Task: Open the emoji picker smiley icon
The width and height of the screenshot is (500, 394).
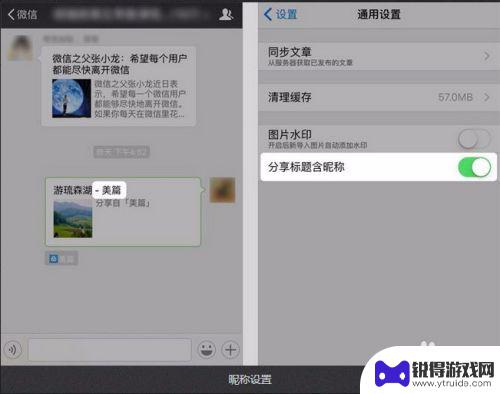Action: click(207, 350)
